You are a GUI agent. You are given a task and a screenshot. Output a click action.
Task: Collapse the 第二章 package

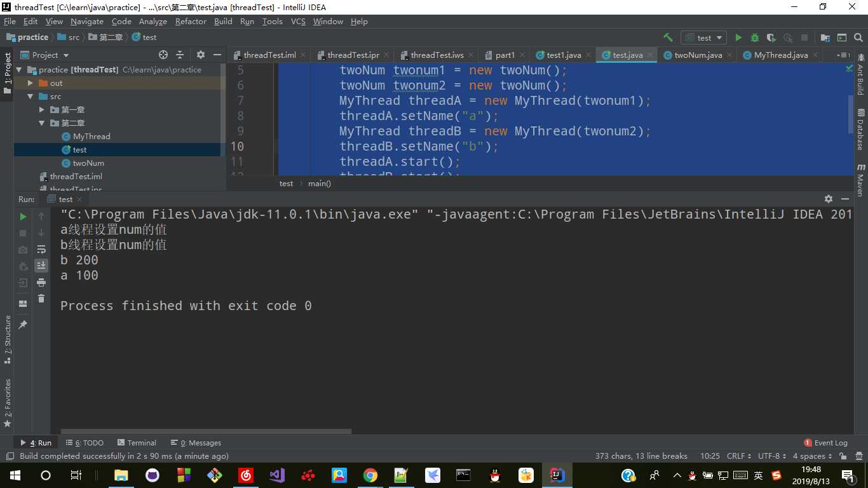point(41,123)
